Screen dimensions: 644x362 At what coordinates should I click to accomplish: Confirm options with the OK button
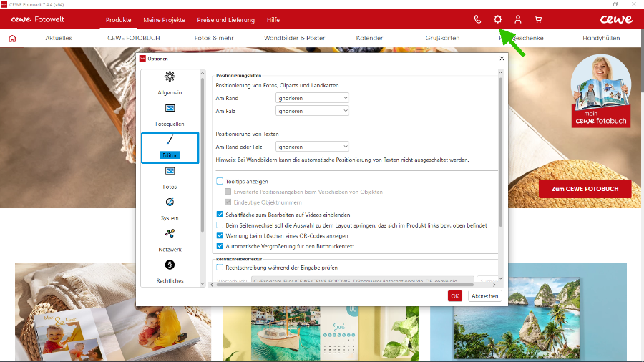coord(454,296)
